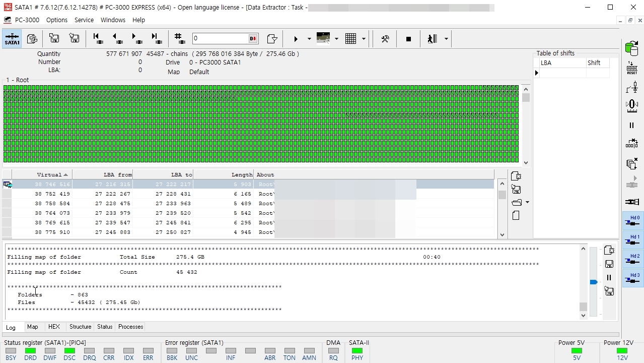644x363 pixels.
Task: Click the LBA from column header
Action: 103,174
